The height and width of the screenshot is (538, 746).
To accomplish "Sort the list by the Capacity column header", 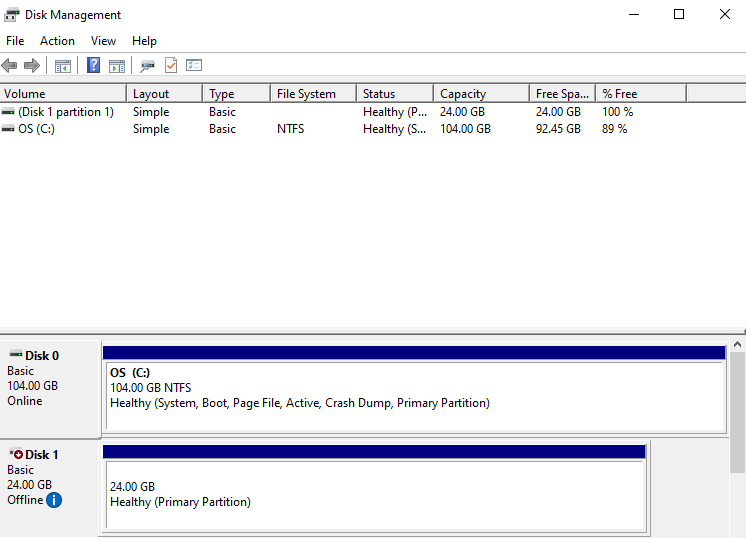I will coord(480,94).
